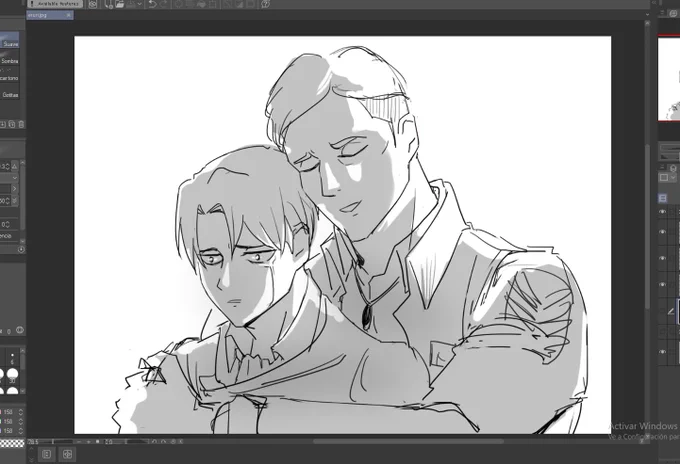Zoom in with the plus icon
The width and height of the screenshot is (680, 464).
point(88,442)
